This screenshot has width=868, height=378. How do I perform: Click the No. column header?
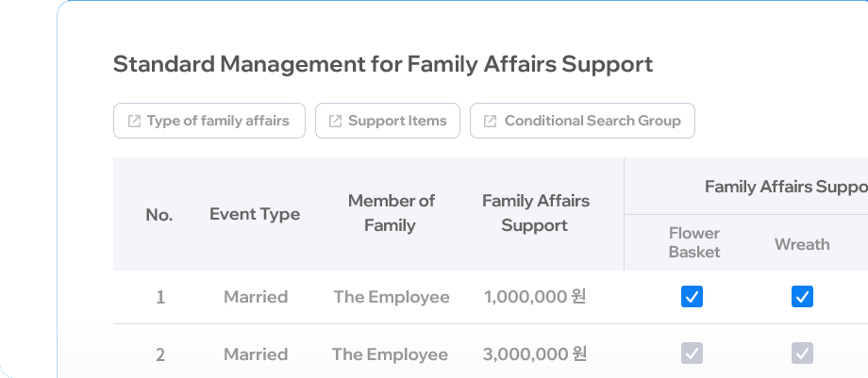click(159, 215)
